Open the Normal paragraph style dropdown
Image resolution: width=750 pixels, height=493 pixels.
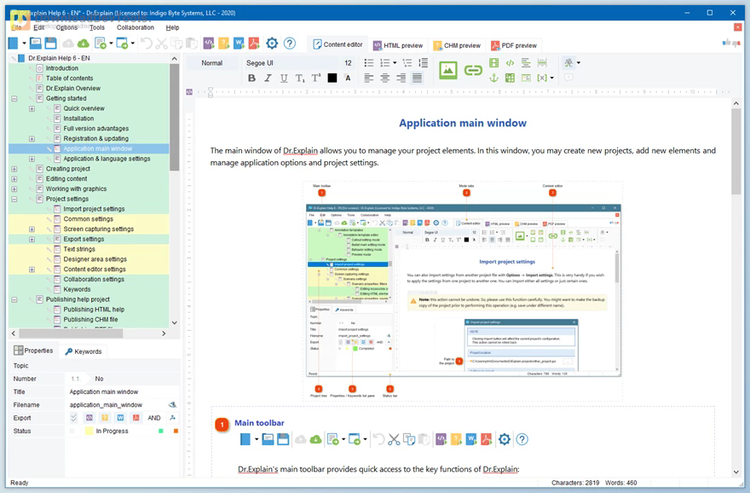(x=213, y=63)
